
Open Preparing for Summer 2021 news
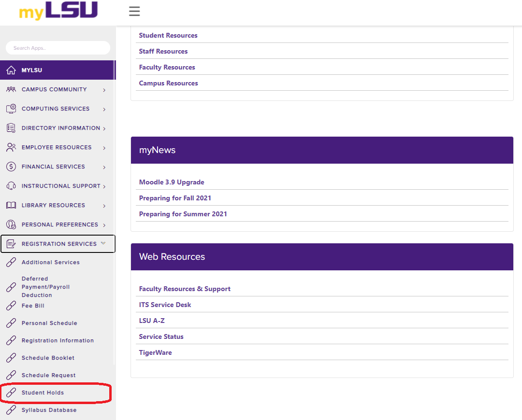tap(183, 214)
